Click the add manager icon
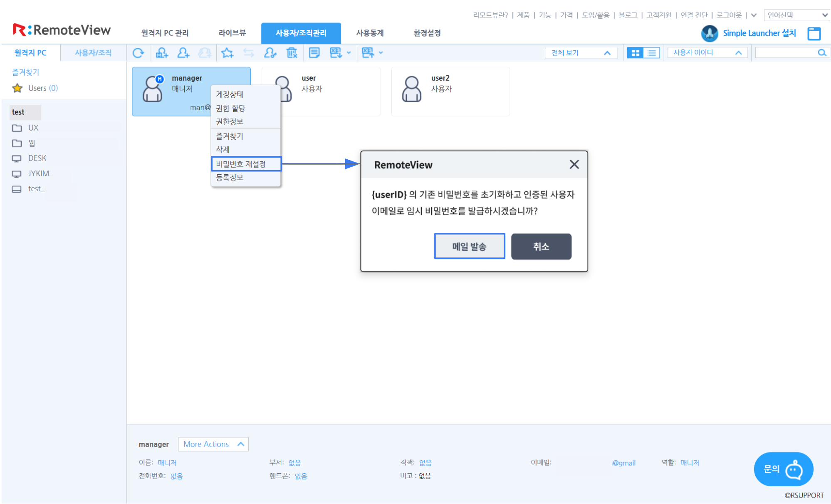This screenshot has width=831, height=504. coord(161,53)
